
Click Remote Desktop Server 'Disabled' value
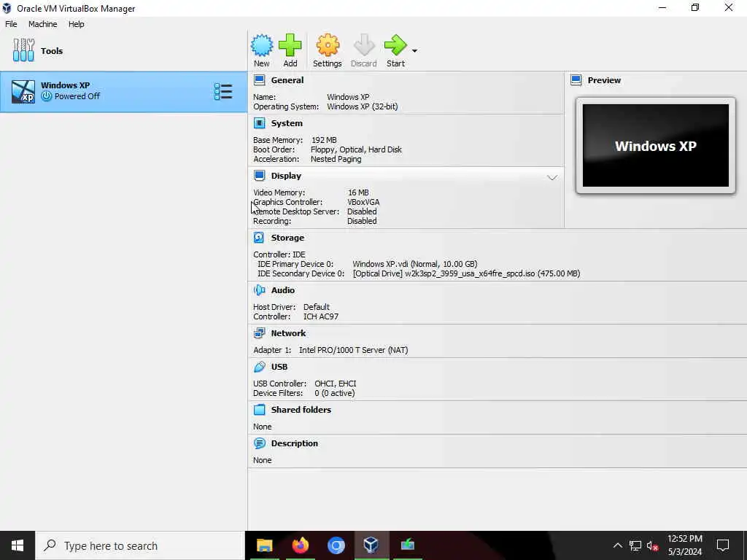pos(362,211)
